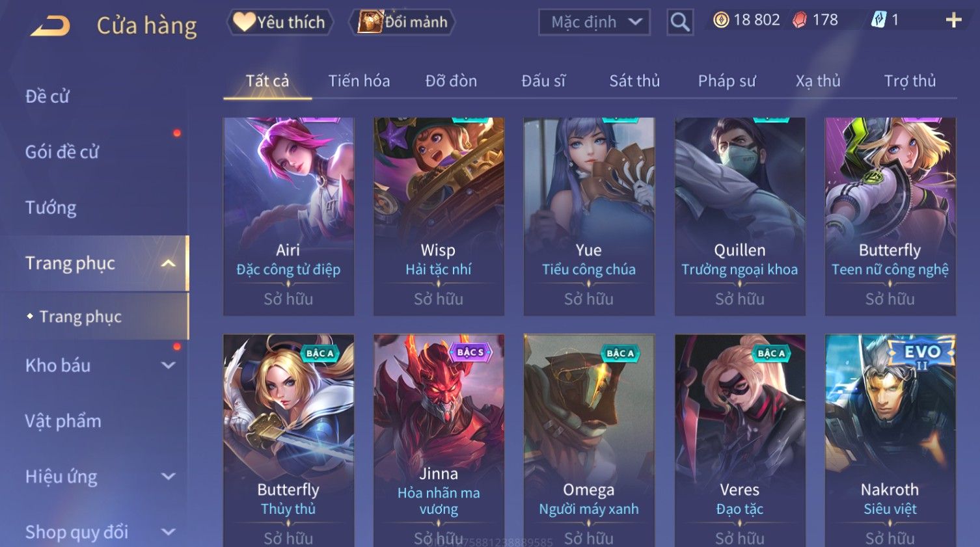Open Yêu thích heart favorites
This screenshot has width=980, height=547.
[280, 22]
